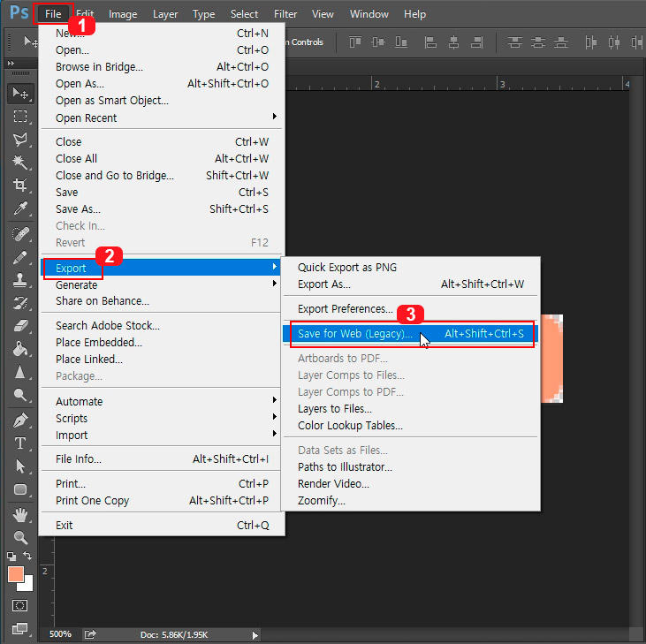This screenshot has height=644, width=646.
Task: Choose Save for Web (Legacy)
Action: [x=410, y=334]
